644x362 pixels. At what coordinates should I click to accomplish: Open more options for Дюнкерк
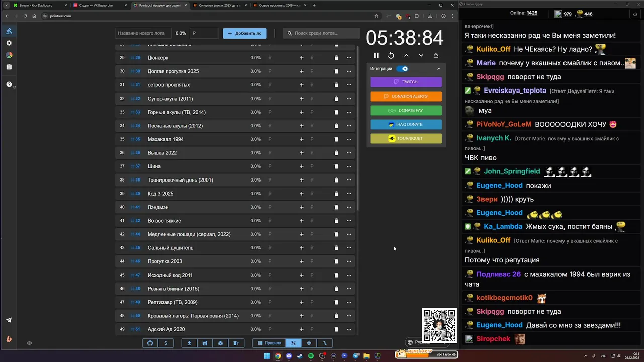[349, 58]
